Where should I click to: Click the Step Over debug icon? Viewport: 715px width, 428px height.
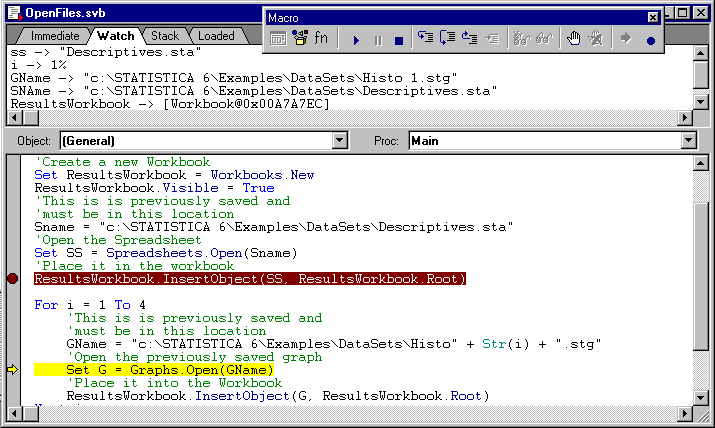point(447,39)
